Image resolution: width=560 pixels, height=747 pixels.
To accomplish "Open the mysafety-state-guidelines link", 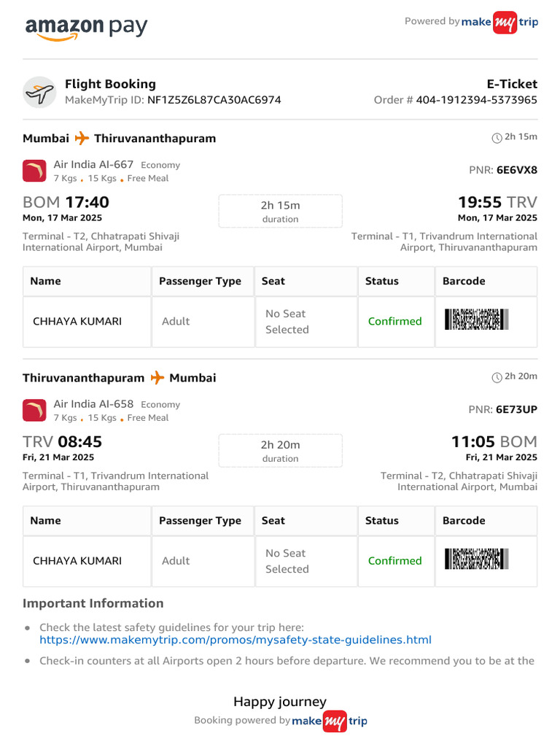I will tap(235, 640).
